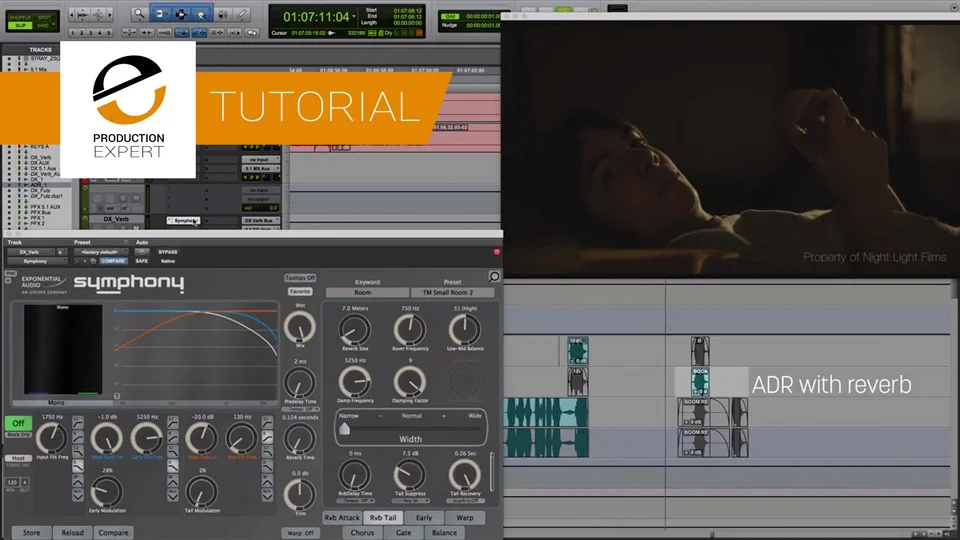Click the Wet Mix knob
The height and width of the screenshot is (540, 960).
tap(300, 326)
